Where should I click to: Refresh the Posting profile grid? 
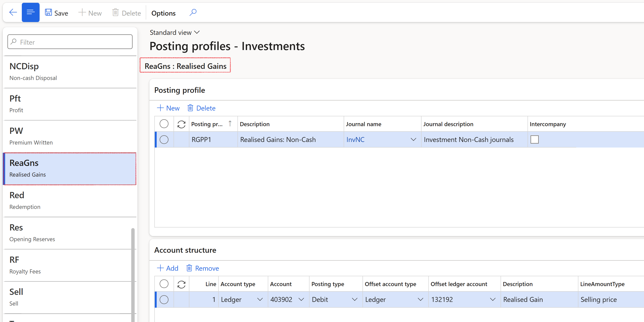[x=181, y=124]
